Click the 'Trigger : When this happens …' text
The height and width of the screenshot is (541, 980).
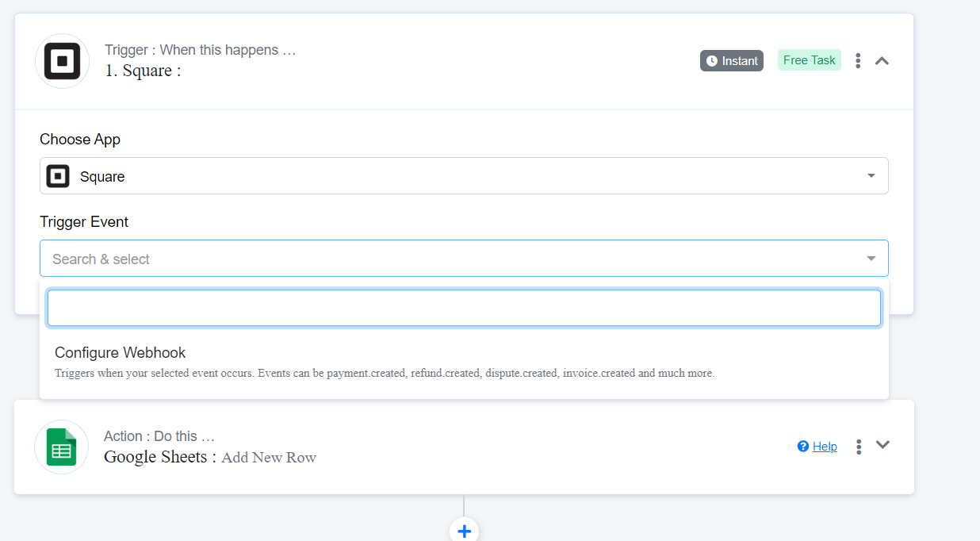200,50
